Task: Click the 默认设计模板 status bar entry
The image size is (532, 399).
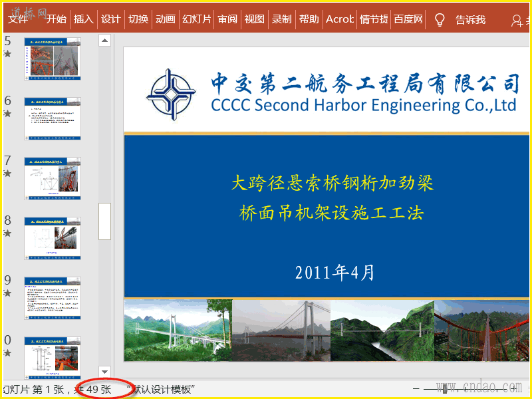Action: [160, 389]
